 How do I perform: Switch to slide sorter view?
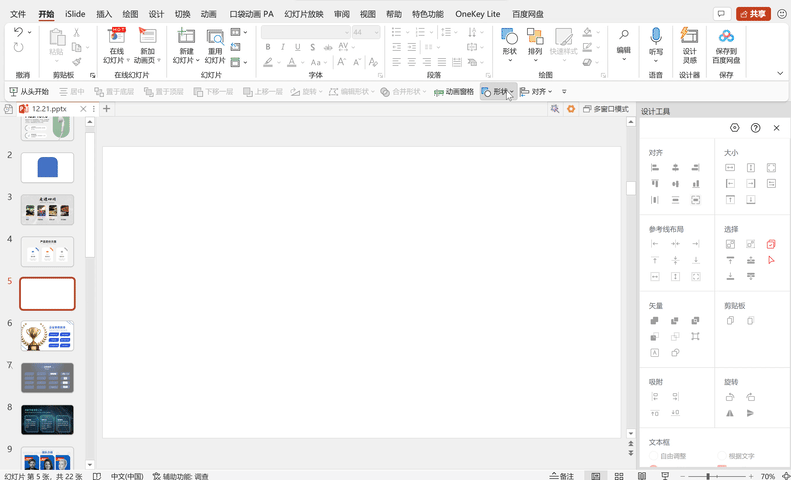click(619, 476)
